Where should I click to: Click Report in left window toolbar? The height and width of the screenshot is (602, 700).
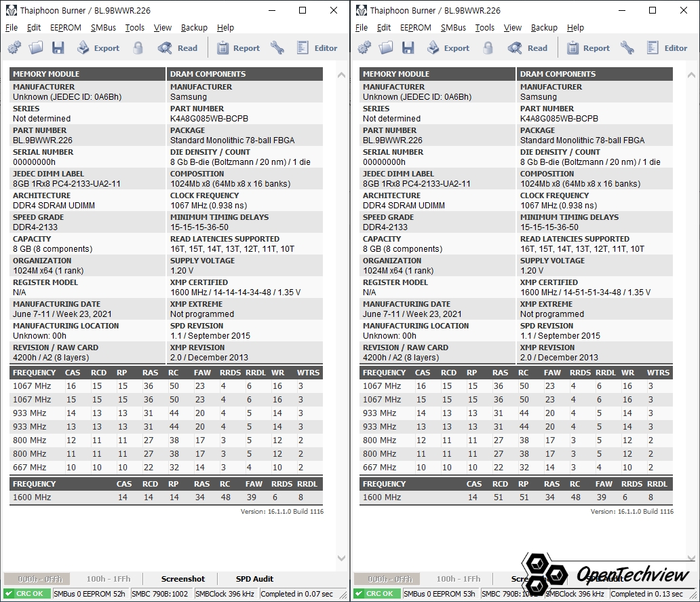pyautogui.click(x=238, y=48)
